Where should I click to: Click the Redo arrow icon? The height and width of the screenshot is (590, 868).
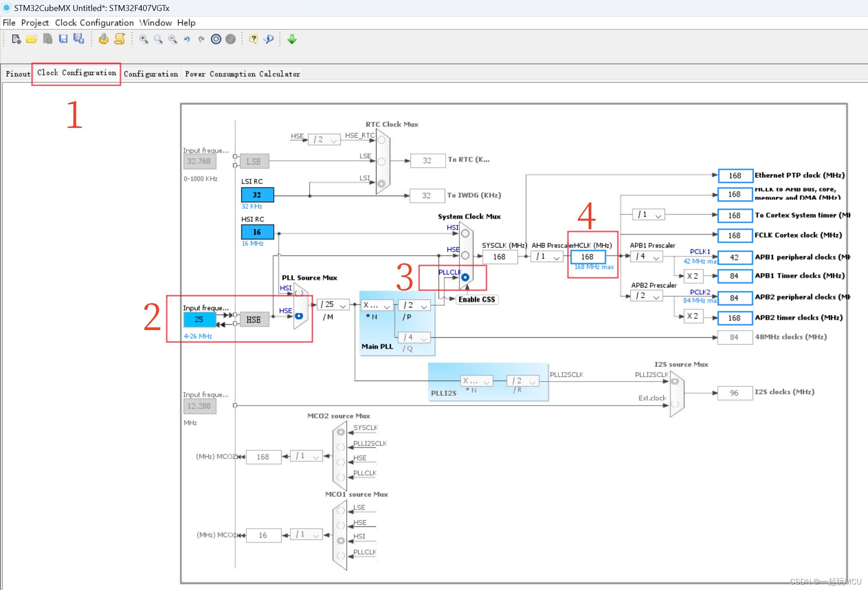point(201,39)
